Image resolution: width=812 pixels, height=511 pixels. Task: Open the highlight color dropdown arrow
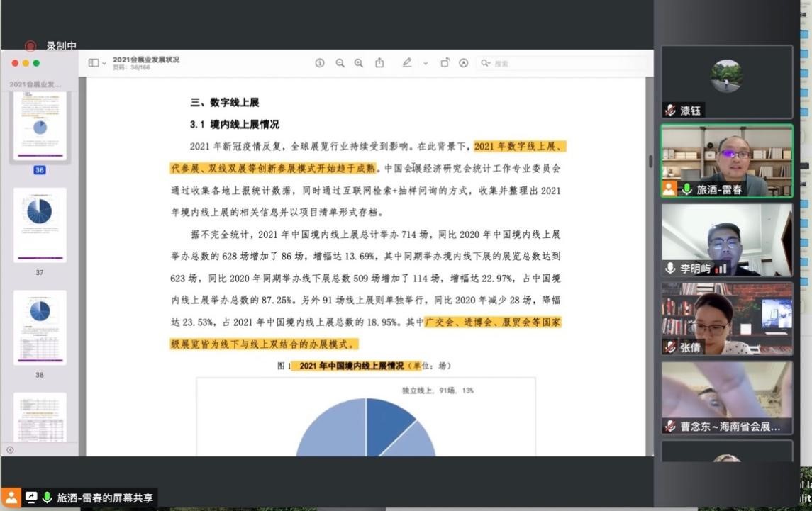[x=426, y=64]
